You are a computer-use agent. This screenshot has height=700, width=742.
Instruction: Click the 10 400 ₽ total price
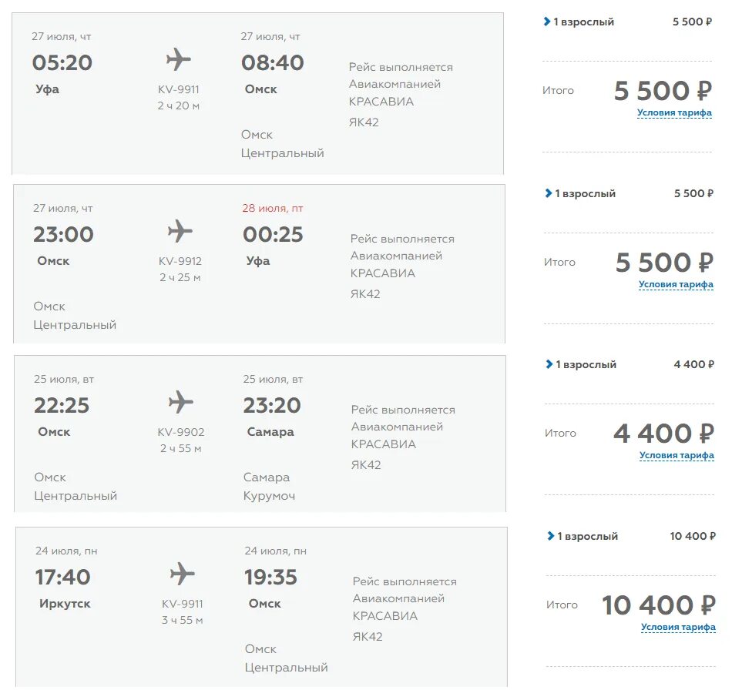[x=659, y=605]
